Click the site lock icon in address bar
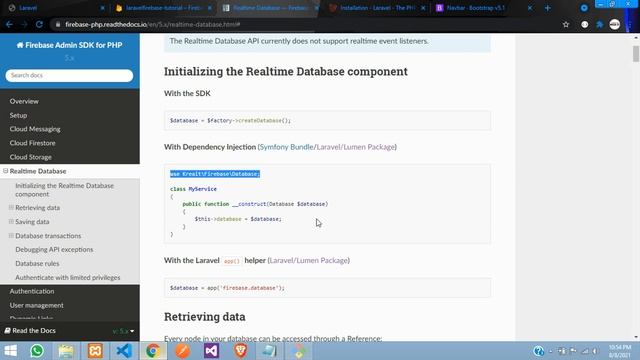 point(58,24)
